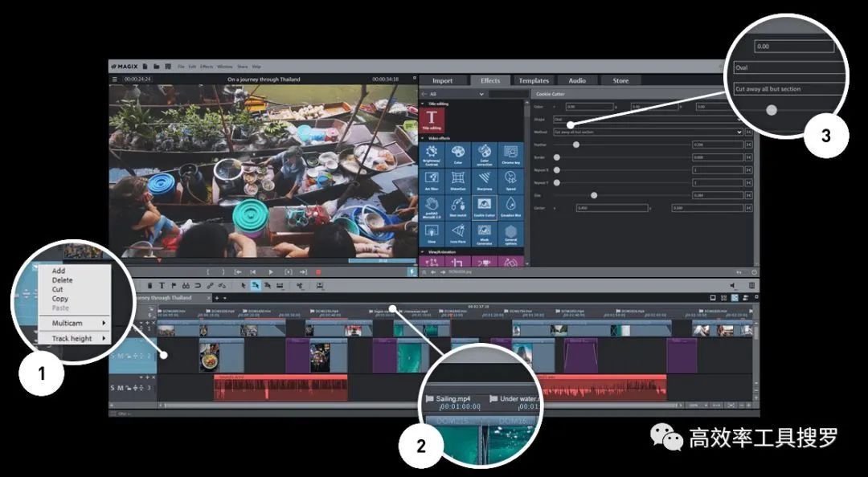Open the Gaussian Blur effect
Viewport: 868px width, 477px height.
[x=510, y=207]
